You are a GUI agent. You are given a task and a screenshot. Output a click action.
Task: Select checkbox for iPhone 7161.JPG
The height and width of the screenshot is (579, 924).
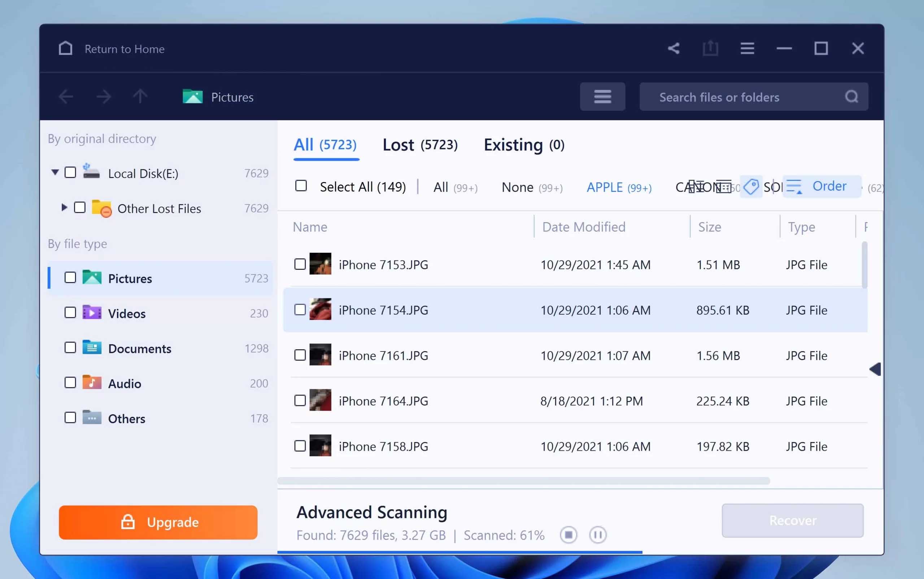pos(300,355)
